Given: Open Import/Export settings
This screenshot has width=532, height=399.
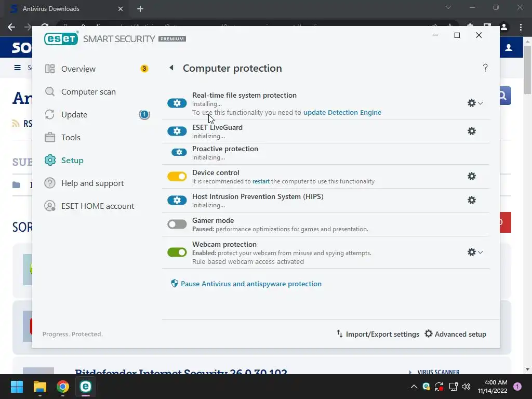Looking at the screenshot, I should pyautogui.click(x=378, y=334).
